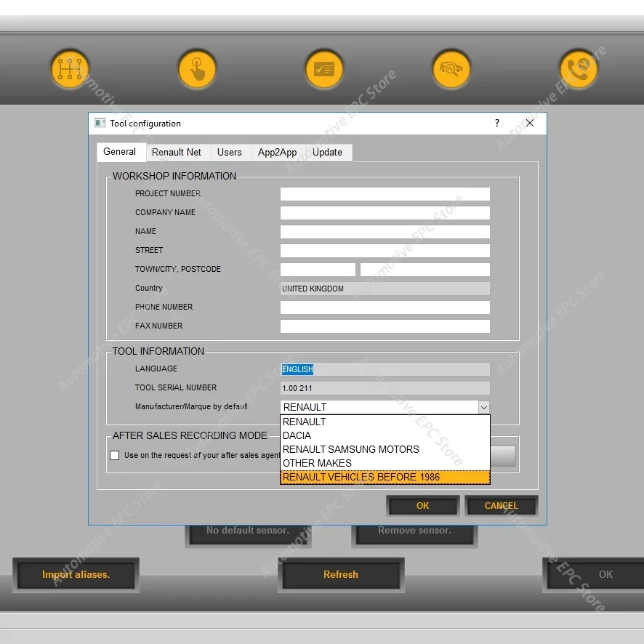Choose RENAULT from the dropdown list
The width and height of the screenshot is (644, 644).
(385, 422)
